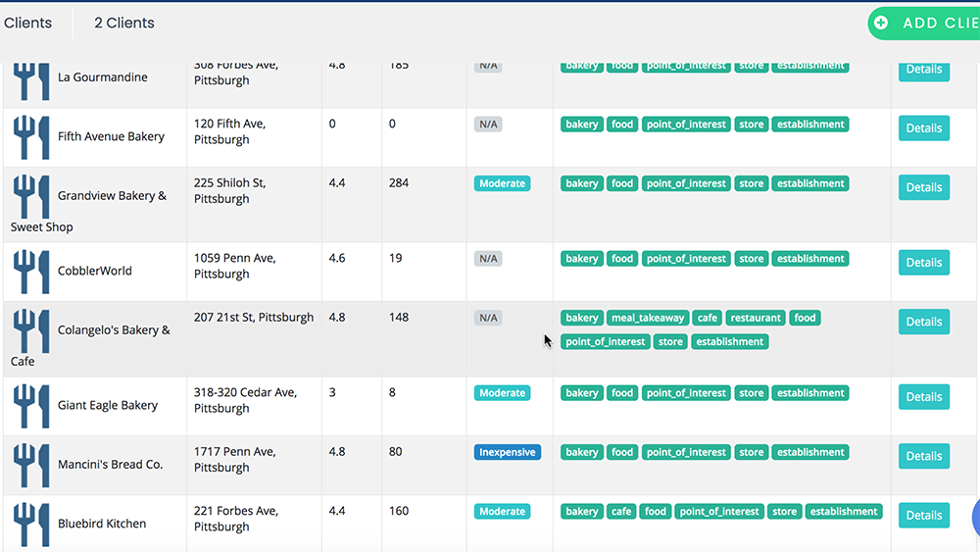Select the 2 Clients header item
Image resolution: width=980 pixels, height=552 pixels.
[x=124, y=23]
